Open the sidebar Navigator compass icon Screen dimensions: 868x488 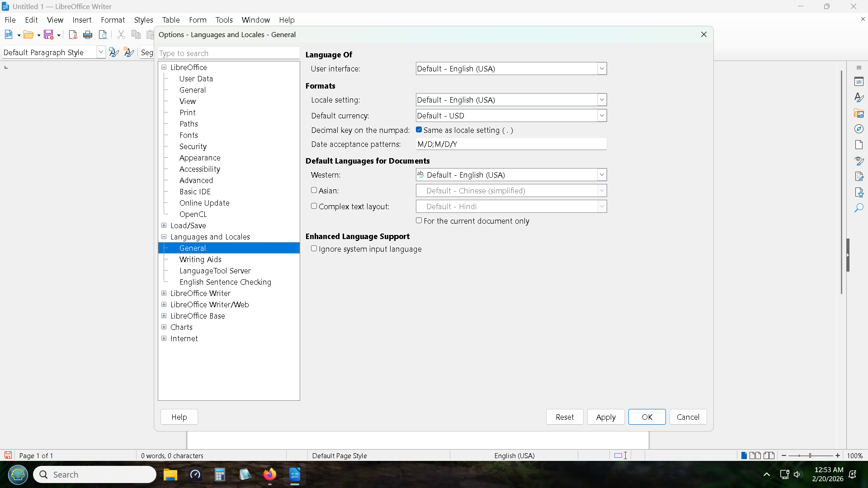click(x=859, y=129)
